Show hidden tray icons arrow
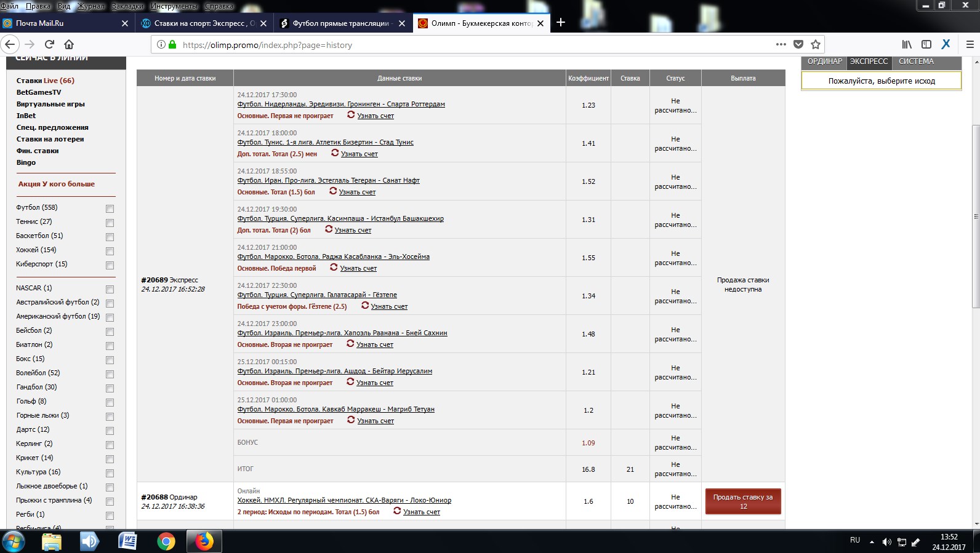Viewport: 980px width, 553px height. coord(872,542)
